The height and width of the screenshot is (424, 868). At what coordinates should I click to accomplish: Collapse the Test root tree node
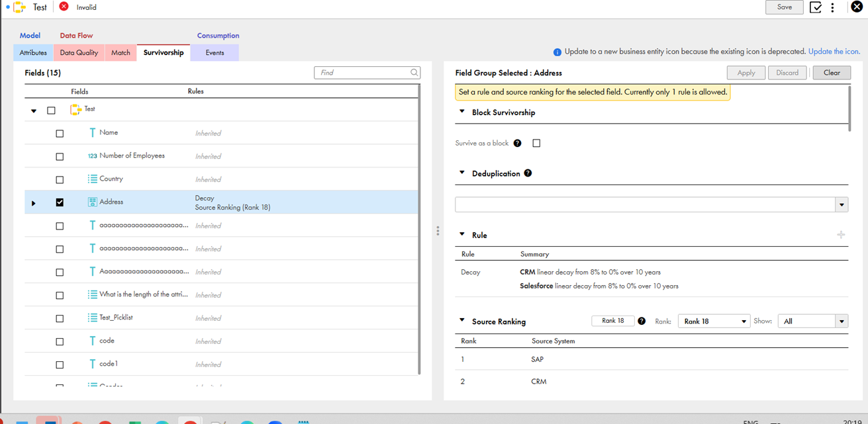[34, 111]
